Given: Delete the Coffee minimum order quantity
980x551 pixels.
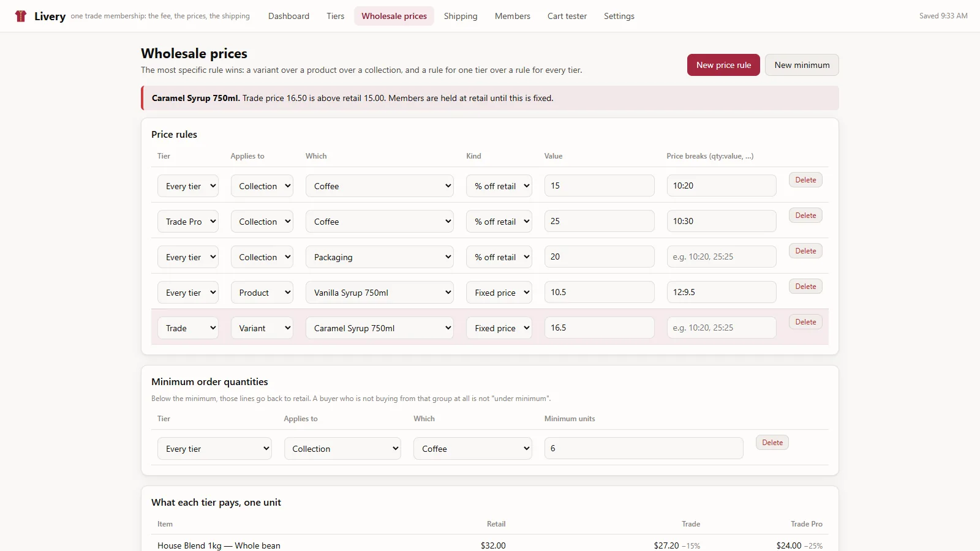Looking at the screenshot, I should pyautogui.click(x=772, y=443).
